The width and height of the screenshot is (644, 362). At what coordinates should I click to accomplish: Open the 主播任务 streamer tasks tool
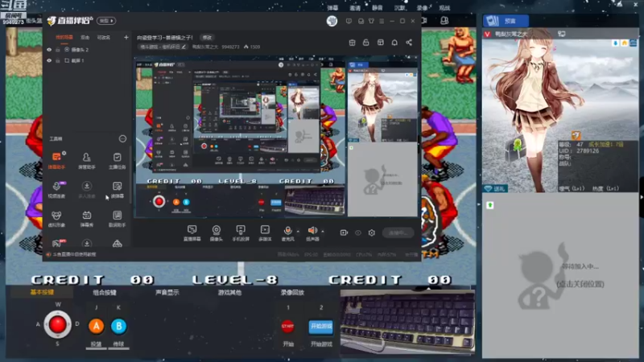117,160
